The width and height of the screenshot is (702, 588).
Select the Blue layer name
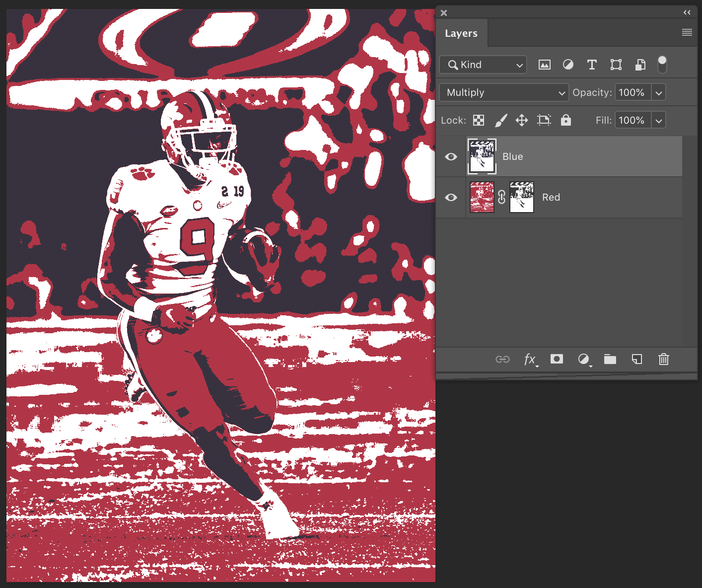click(x=512, y=156)
